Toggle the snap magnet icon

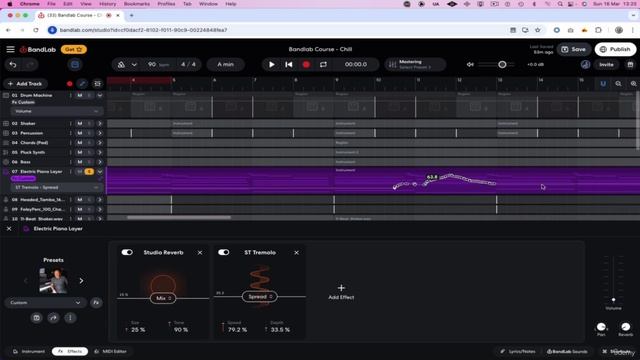point(603,84)
